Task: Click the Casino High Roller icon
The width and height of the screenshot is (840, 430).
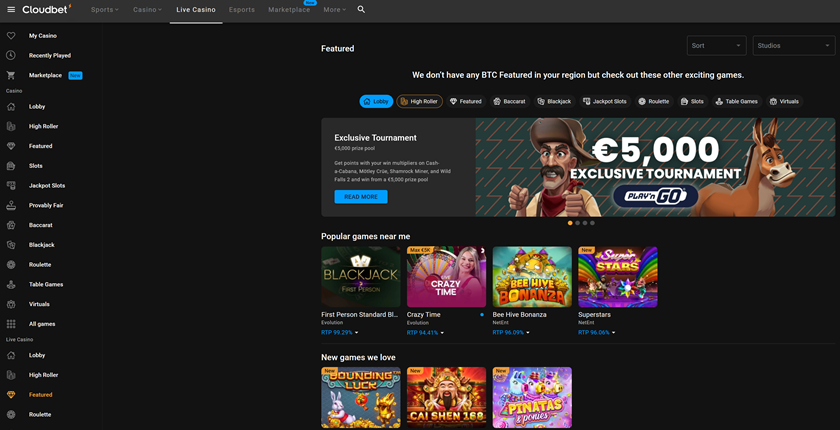Action: [11, 126]
